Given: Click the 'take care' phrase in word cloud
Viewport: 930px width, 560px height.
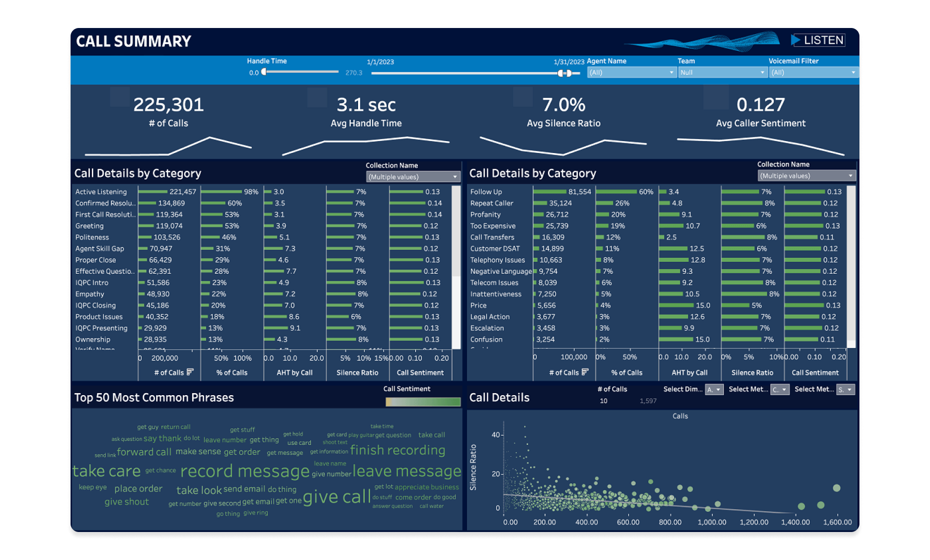Looking at the screenshot, I should coord(106,471).
